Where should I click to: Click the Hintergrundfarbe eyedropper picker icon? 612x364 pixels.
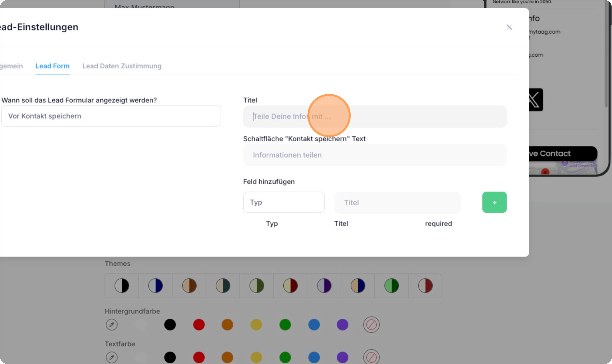point(112,325)
